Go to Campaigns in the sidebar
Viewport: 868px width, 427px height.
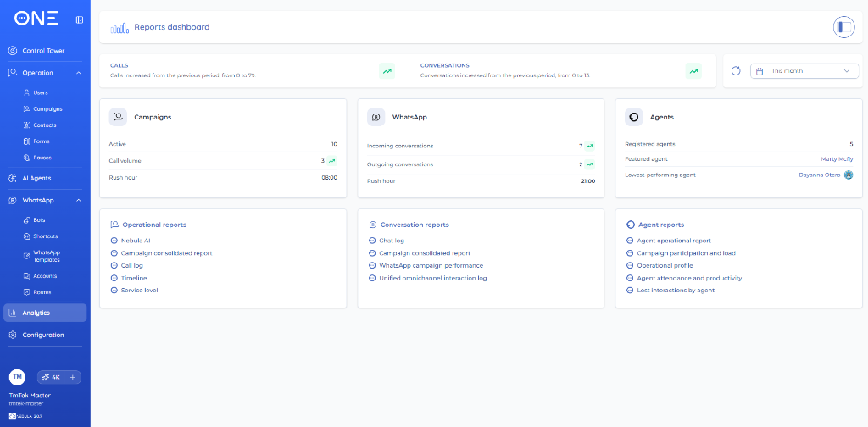(47, 109)
